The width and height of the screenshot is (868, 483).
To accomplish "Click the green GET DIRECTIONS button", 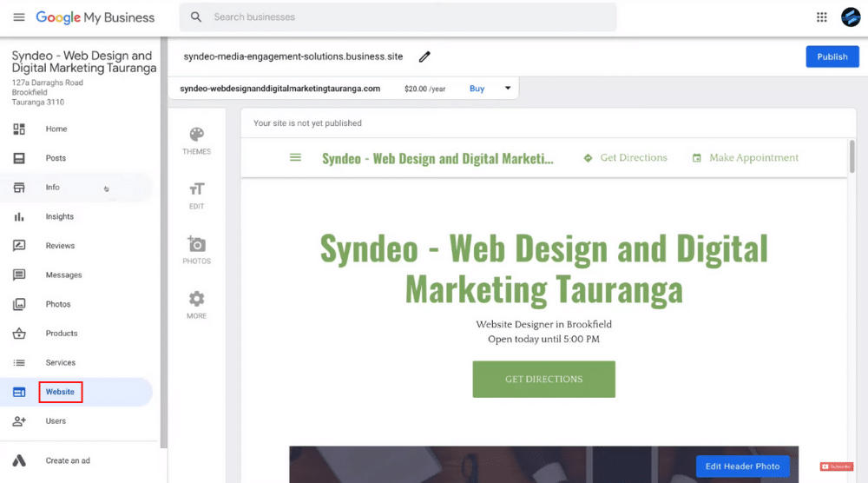I will click(x=543, y=380).
